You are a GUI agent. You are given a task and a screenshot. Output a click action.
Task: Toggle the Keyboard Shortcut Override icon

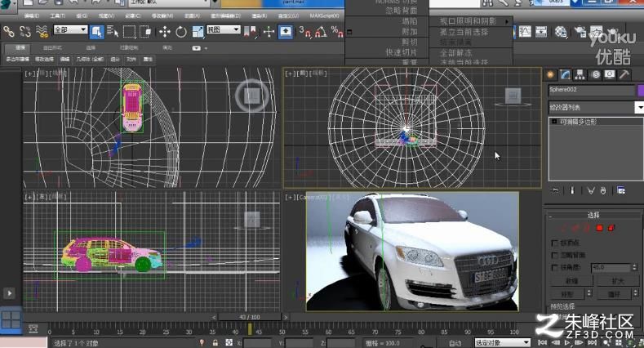(286, 32)
